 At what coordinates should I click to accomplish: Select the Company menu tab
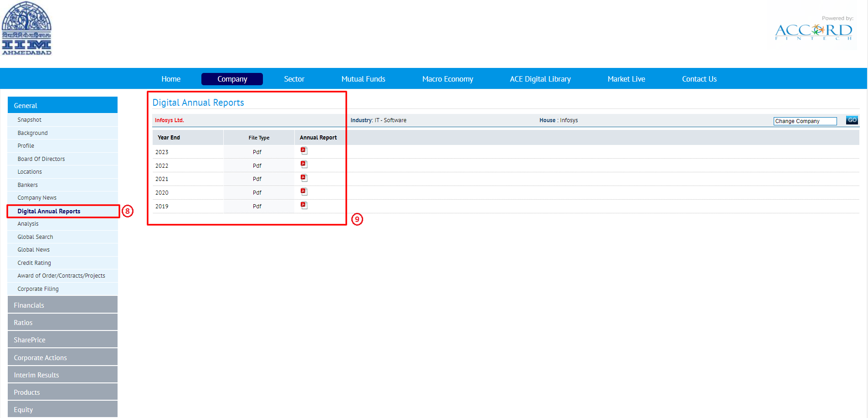point(232,79)
